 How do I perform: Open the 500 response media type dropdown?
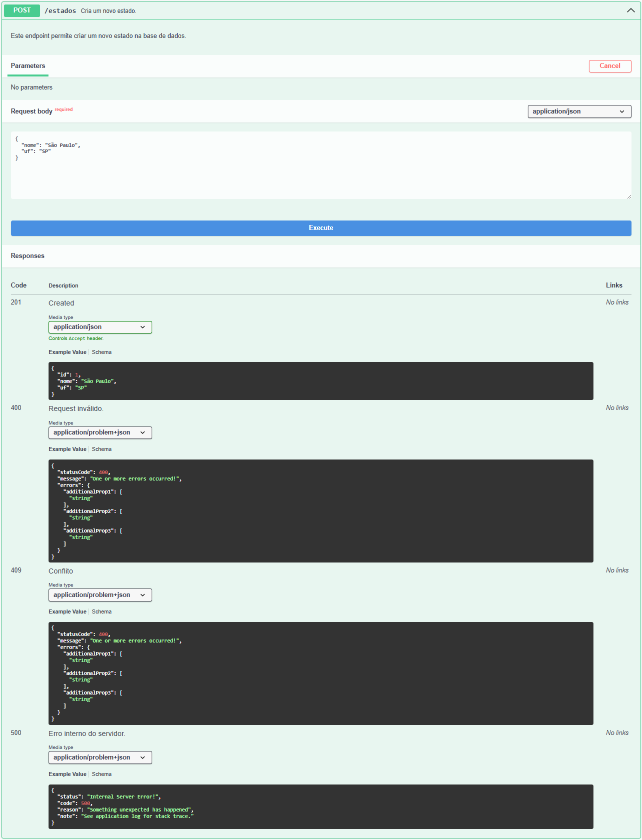[x=100, y=757]
